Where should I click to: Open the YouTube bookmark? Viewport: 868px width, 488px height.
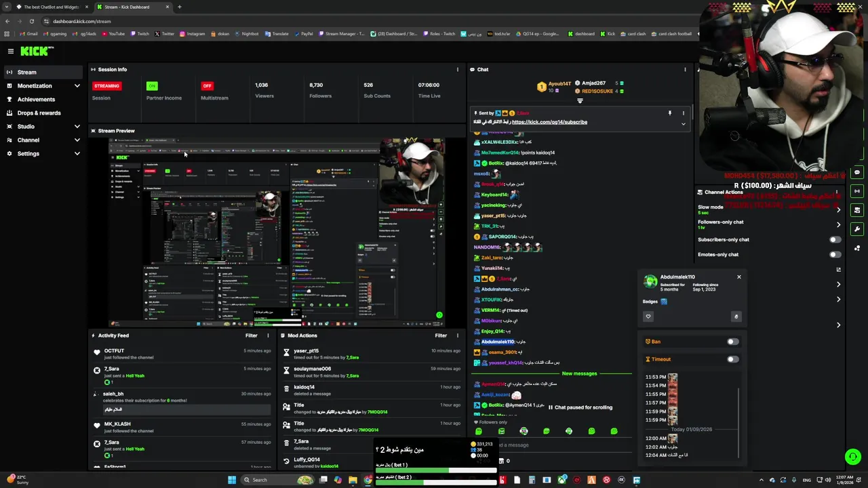click(114, 34)
